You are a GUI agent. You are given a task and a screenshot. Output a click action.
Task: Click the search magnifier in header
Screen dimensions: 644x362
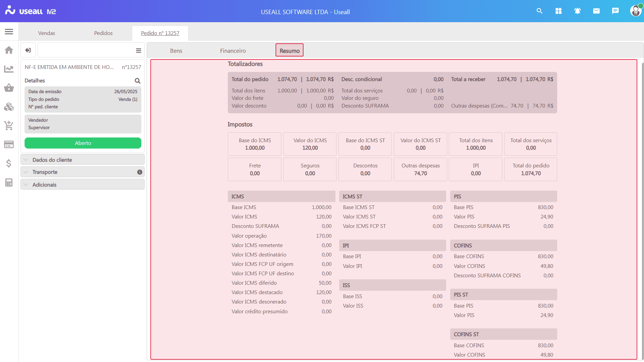[x=539, y=11]
